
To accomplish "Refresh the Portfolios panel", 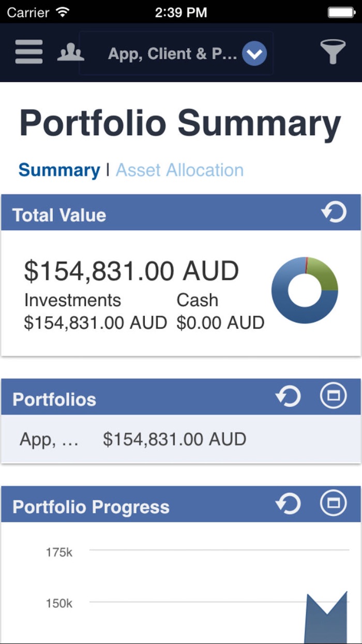I will pos(288,397).
